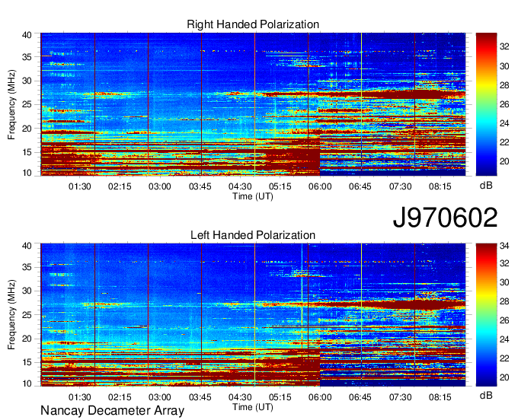Click the 'Left Handed Polarization' title
Screen dimensions: 518x420
pos(253,235)
